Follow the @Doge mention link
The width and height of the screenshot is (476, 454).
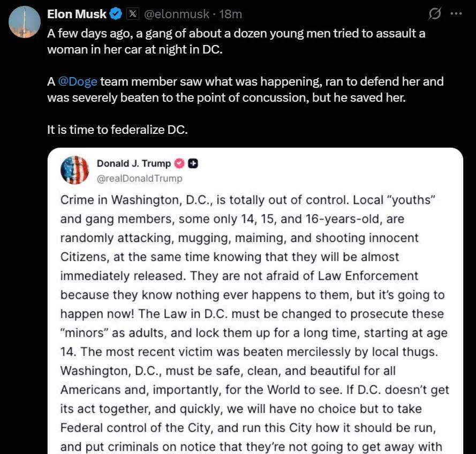coord(78,81)
